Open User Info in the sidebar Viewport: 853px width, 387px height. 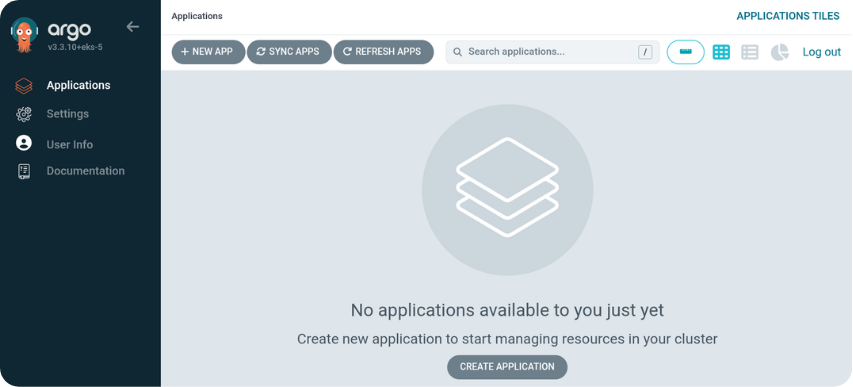(70, 144)
